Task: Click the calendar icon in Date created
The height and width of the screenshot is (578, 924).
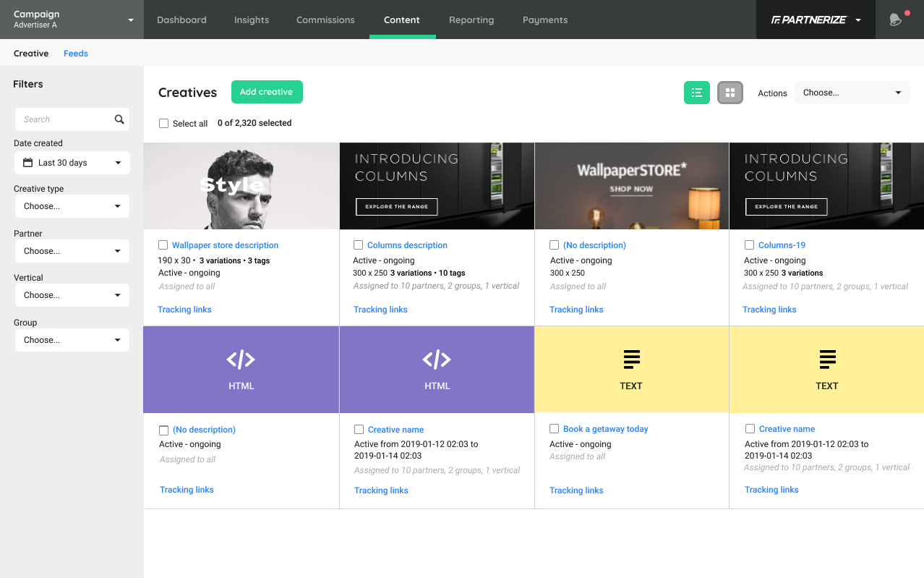Action: [x=28, y=163]
